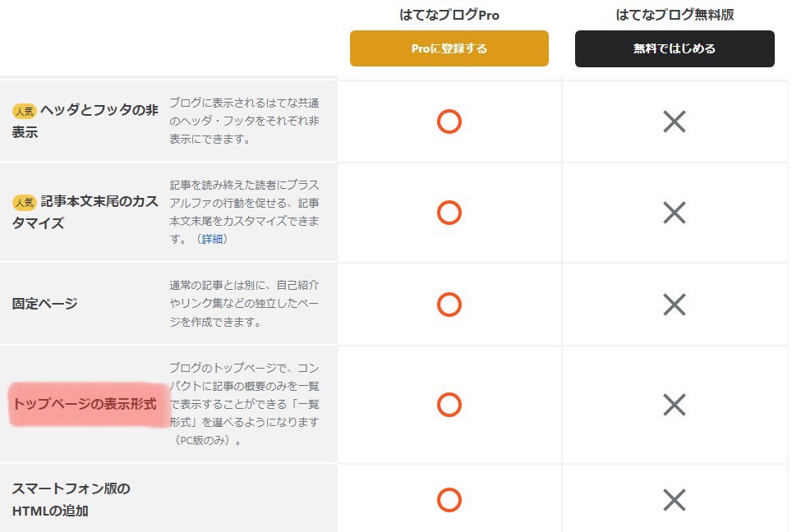Click the free-version cross in ヘッダとフッタの非表示 row
792x532 pixels.
675,122
